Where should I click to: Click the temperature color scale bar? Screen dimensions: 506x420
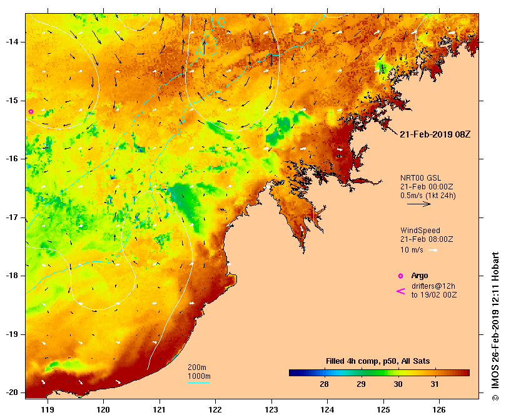pos(379,373)
